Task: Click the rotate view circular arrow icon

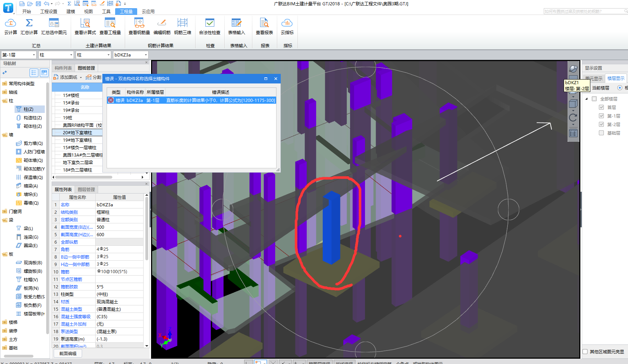Action: (x=573, y=118)
